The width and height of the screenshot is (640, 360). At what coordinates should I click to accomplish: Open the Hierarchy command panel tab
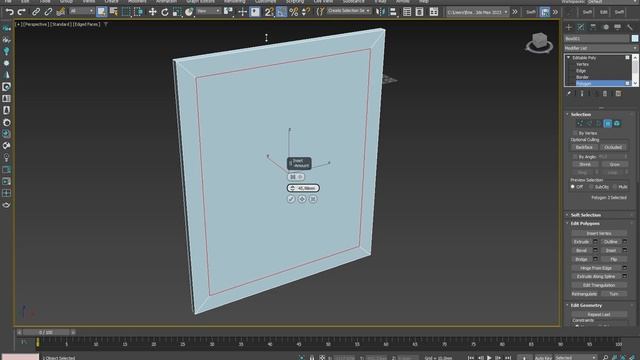pos(593,27)
